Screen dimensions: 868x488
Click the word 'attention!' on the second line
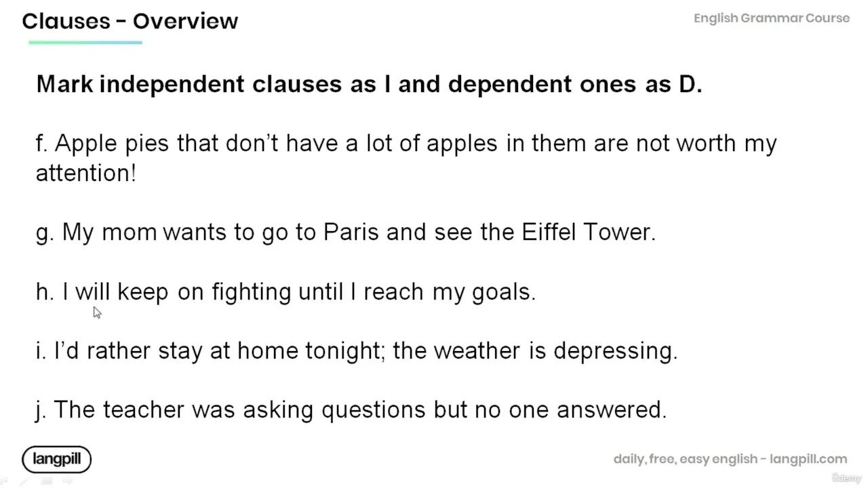86,174
